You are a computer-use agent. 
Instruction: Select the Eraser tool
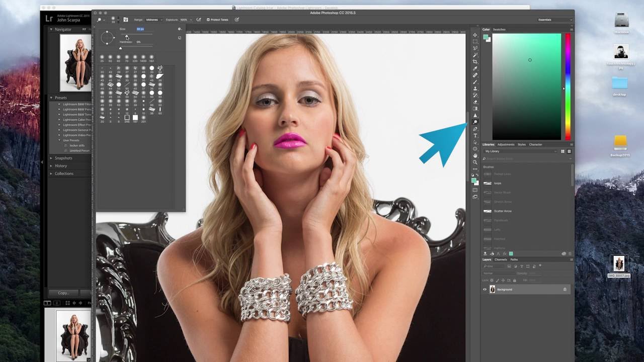point(475,102)
